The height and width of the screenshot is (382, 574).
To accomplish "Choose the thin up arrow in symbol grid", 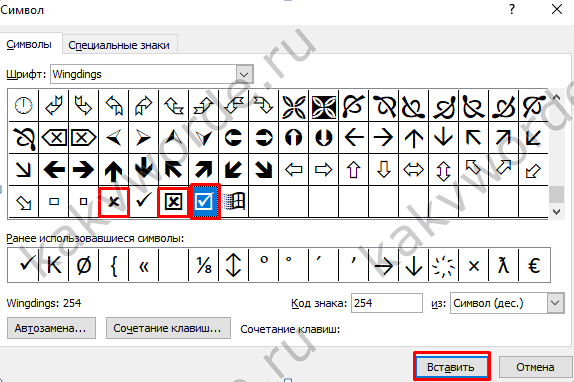I will pos(414,138).
